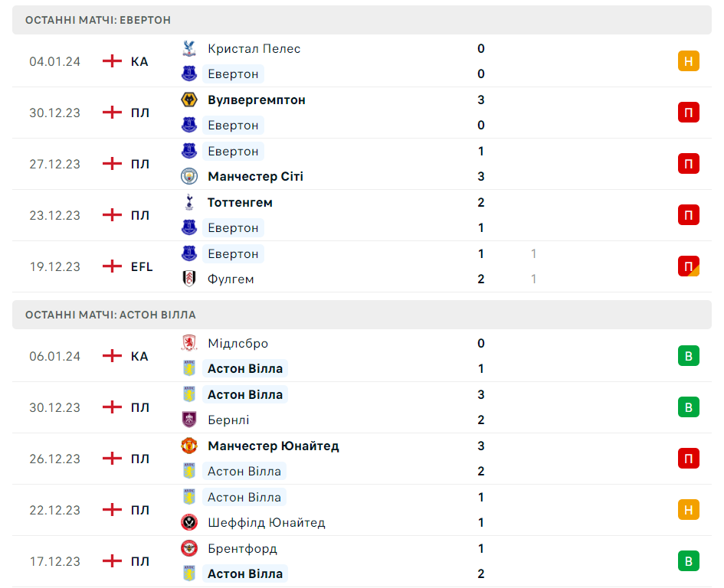This screenshot has height=588, width=724.
Task: Open the Манчестер Юнайтед team link
Action: coord(273,446)
